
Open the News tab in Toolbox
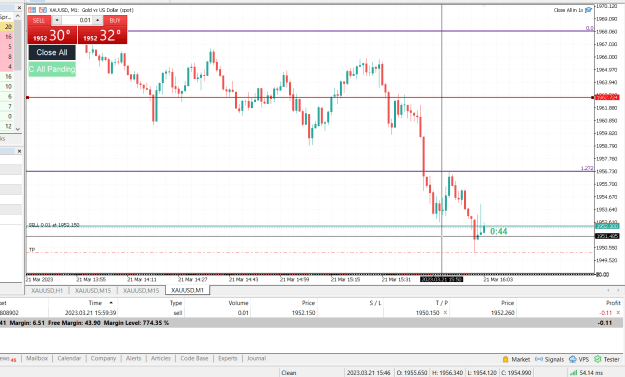[8, 359]
